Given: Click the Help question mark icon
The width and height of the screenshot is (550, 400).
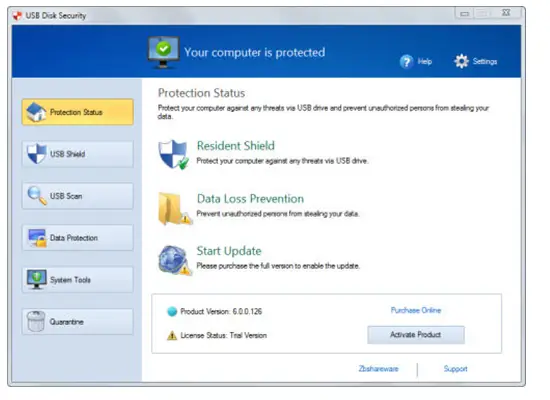Looking at the screenshot, I should (407, 62).
